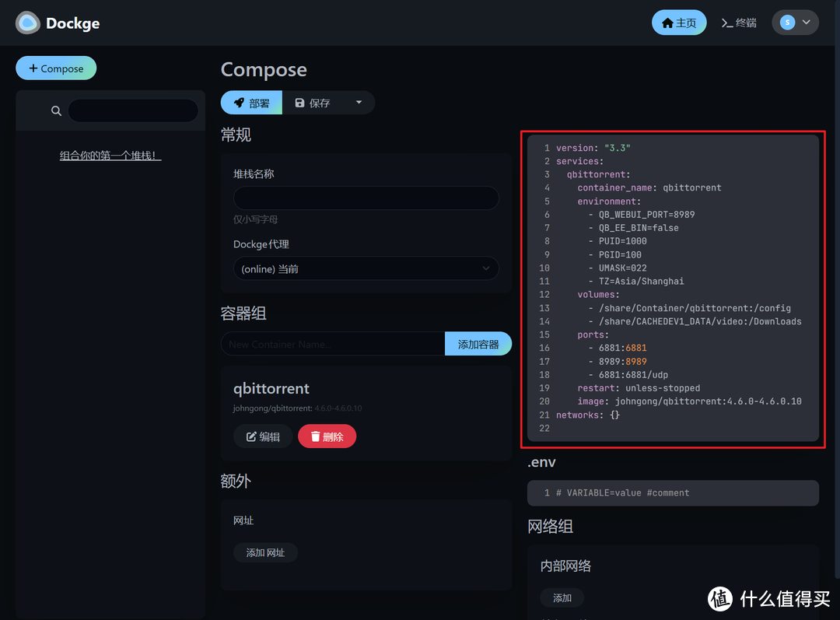Click the TZ=Asia/Shanghai line
Image resolution: width=840 pixels, height=620 pixels.
click(636, 282)
